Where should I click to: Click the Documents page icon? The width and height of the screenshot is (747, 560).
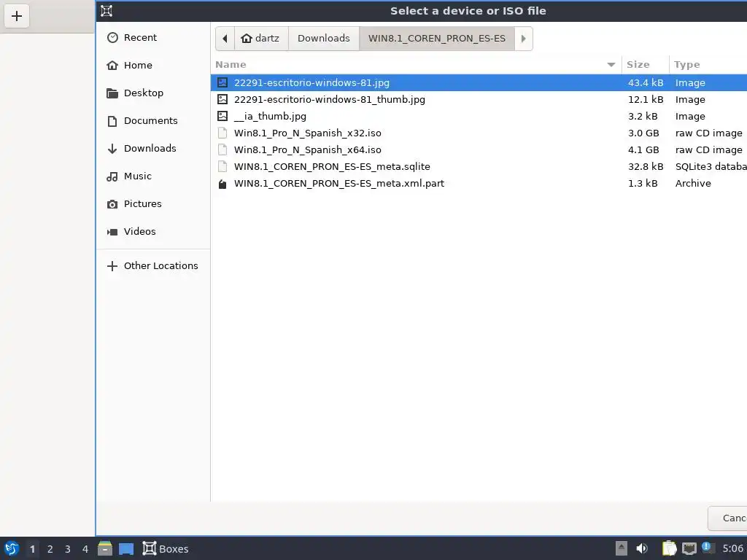[112, 122]
